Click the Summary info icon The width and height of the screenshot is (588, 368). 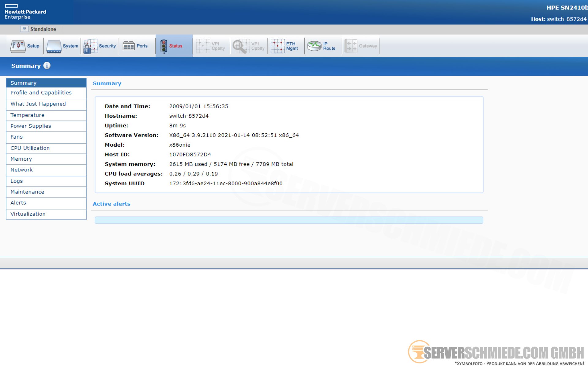47,66
